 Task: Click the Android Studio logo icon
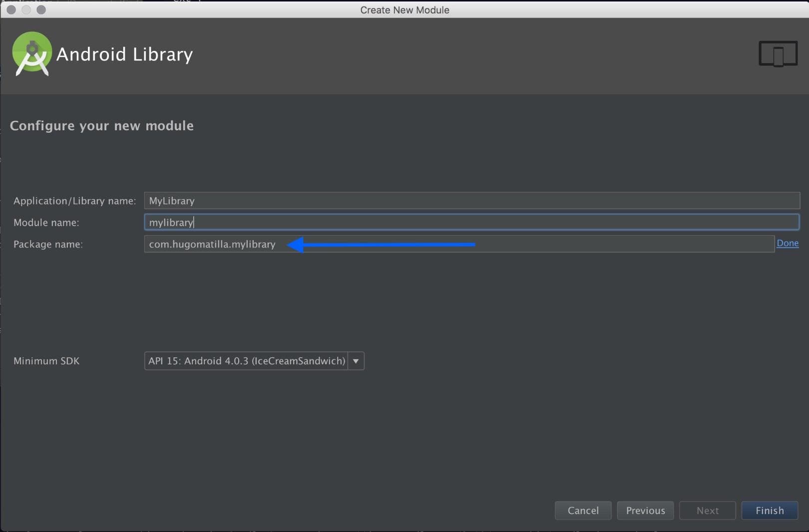[31, 54]
